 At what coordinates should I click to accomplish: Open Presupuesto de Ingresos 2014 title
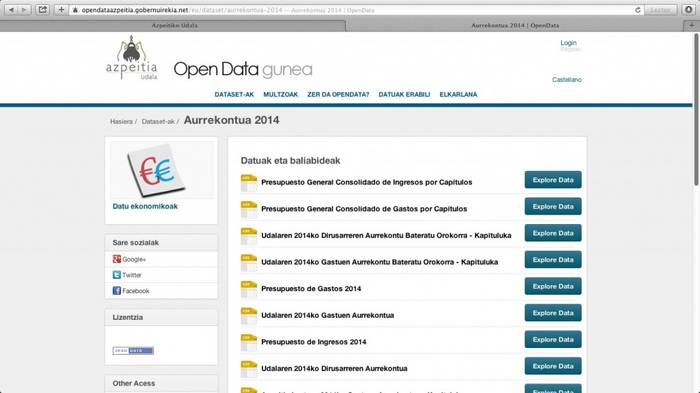pyautogui.click(x=313, y=342)
